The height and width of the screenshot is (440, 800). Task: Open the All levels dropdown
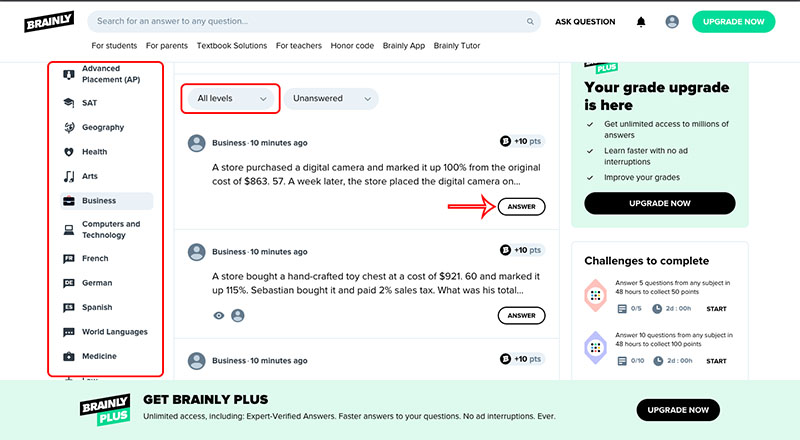231,99
